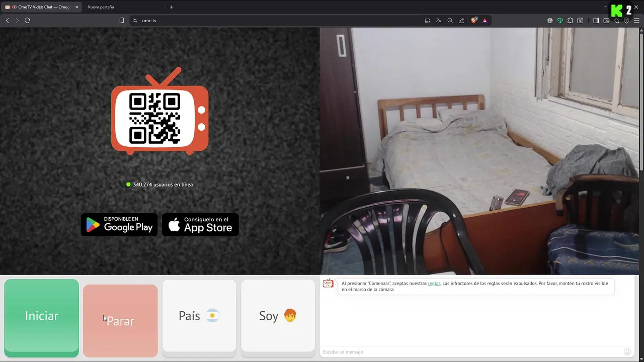Close the OmeTV Video Chat tab
The height and width of the screenshot is (362, 644).
(x=77, y=7)
